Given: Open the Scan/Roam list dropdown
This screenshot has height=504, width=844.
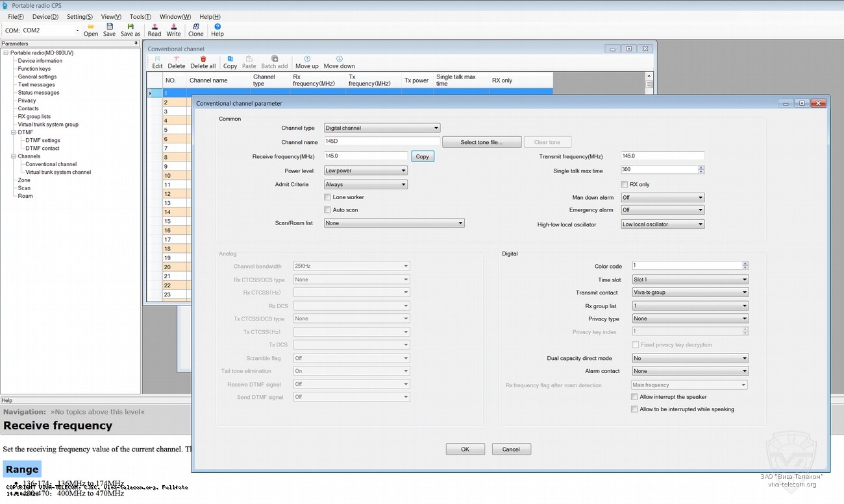Looking at the screenshot, I should click(x=394, y=223).
